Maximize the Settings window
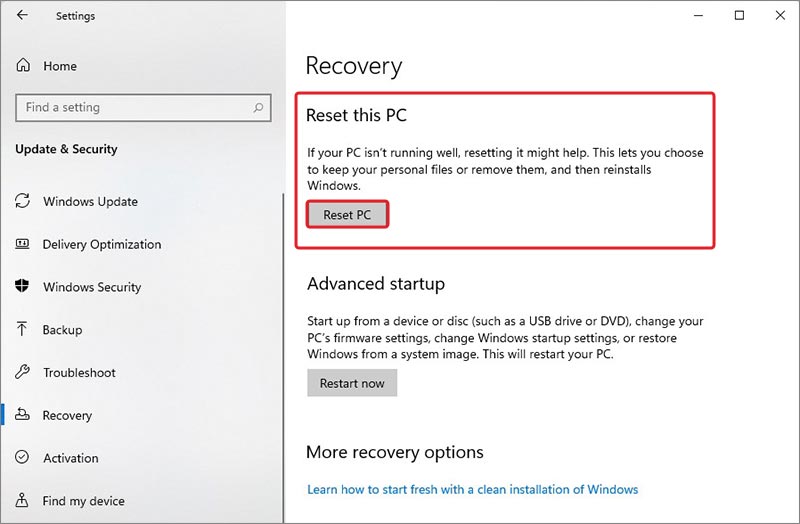The image size is (800, 524). coord(739,15)
